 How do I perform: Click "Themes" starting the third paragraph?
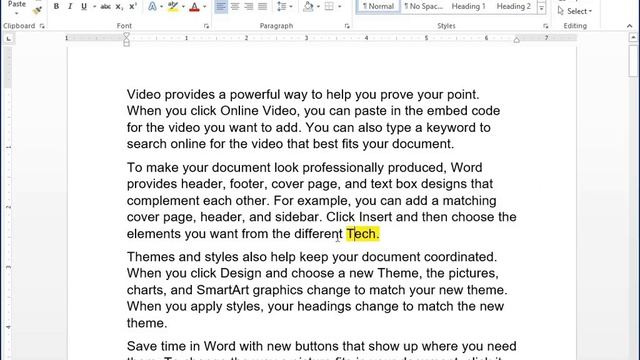coord(150,257)
